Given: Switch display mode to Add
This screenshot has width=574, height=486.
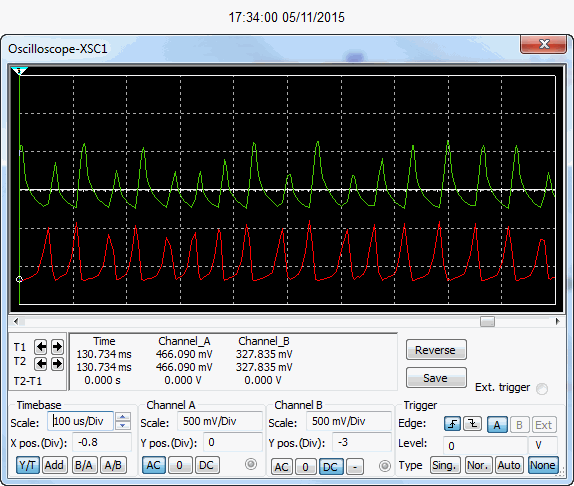Looking at the screenshot, I should point(54,465).
